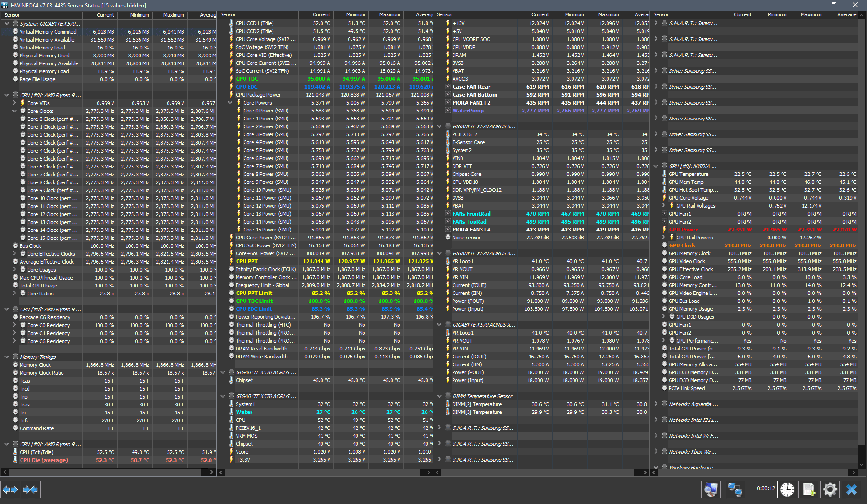Start logging with the sheet-plus icon

808,489
